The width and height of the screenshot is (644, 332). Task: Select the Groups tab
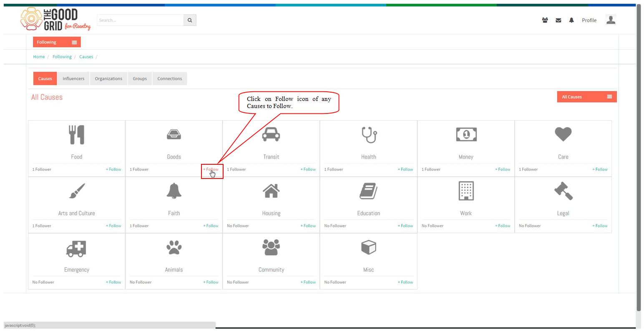click(140, 78)
